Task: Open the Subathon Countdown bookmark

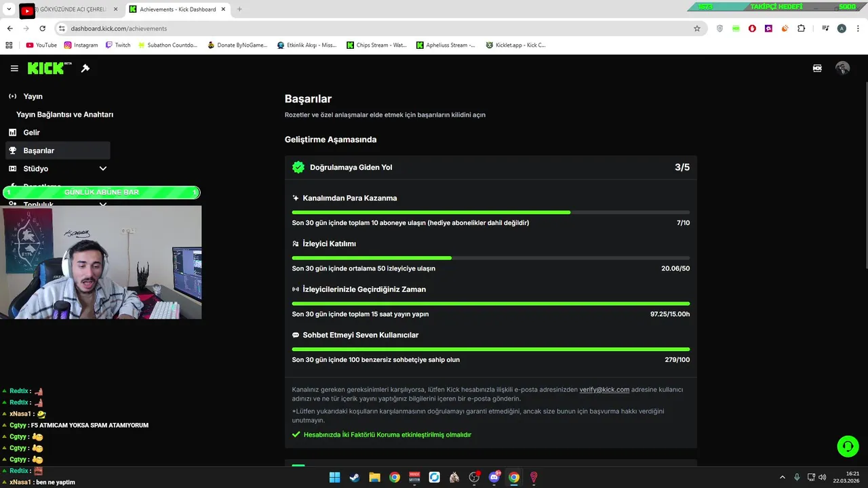Action: click(x=167, y=45)
